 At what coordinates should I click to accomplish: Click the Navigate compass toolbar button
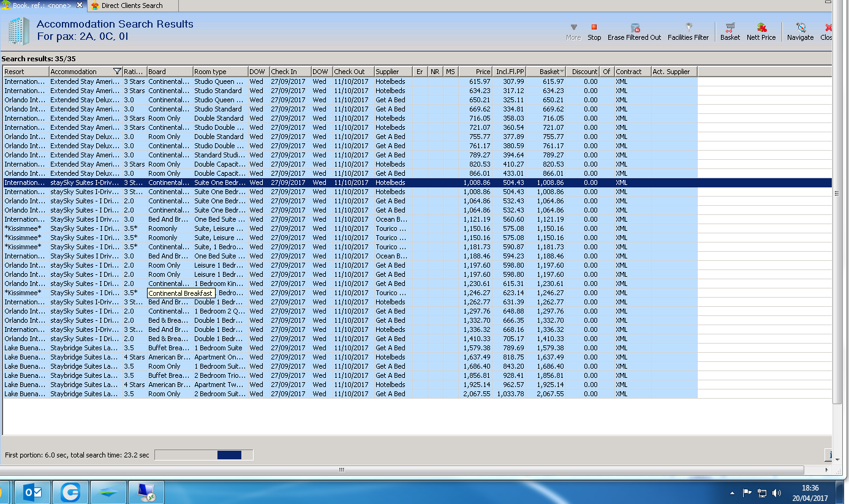[800, 32]
